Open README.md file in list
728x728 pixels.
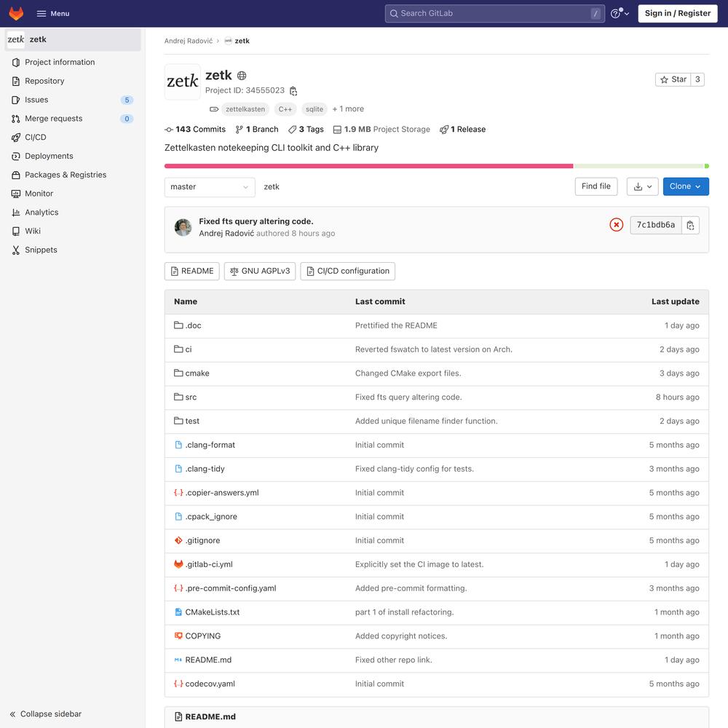208,660
